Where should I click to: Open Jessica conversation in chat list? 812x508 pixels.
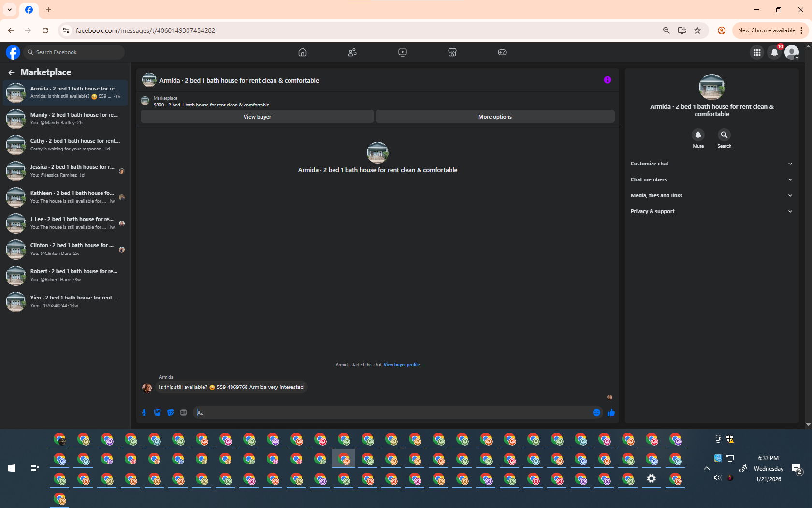click(x=65, y=171)
